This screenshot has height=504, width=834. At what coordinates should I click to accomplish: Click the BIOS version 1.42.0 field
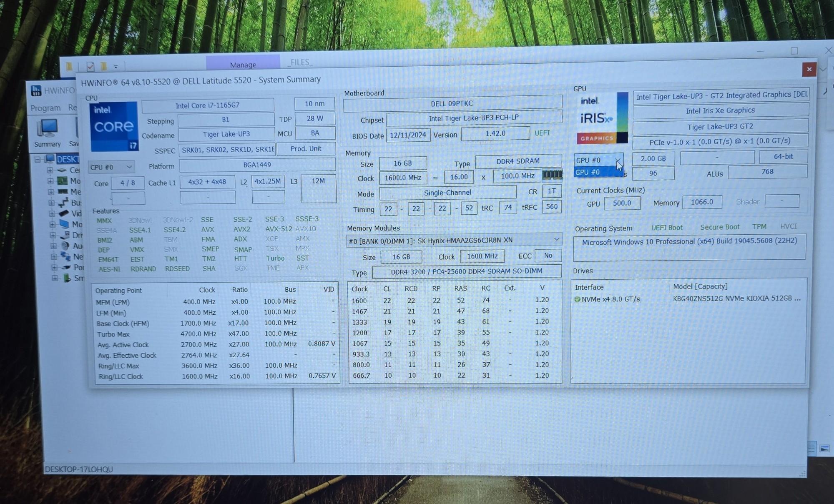click(495, 133)
